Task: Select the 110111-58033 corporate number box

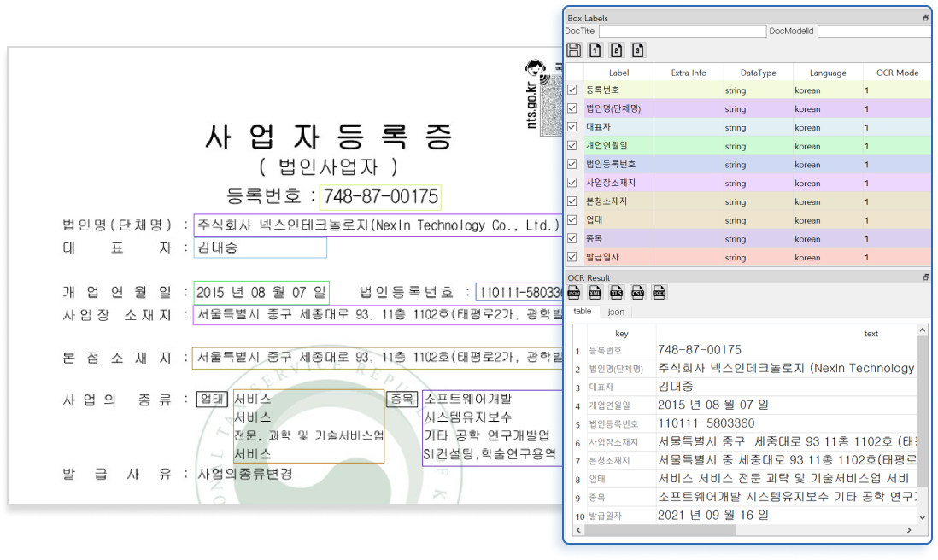Action: tap(519, 292)
